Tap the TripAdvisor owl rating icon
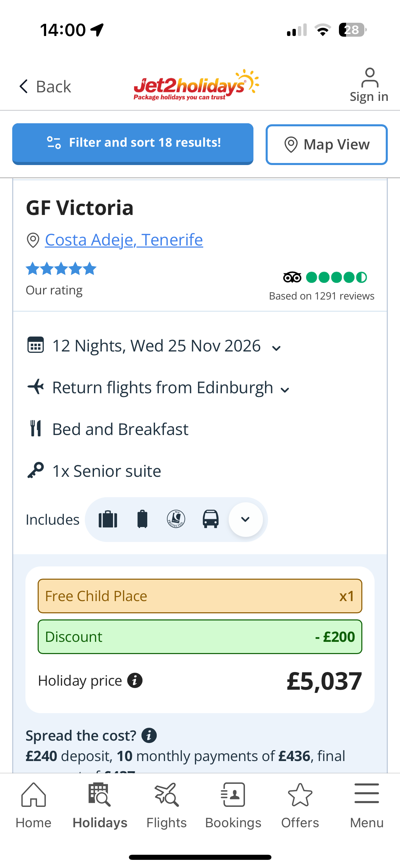The image size is (400, 868). tap(292, 277)
